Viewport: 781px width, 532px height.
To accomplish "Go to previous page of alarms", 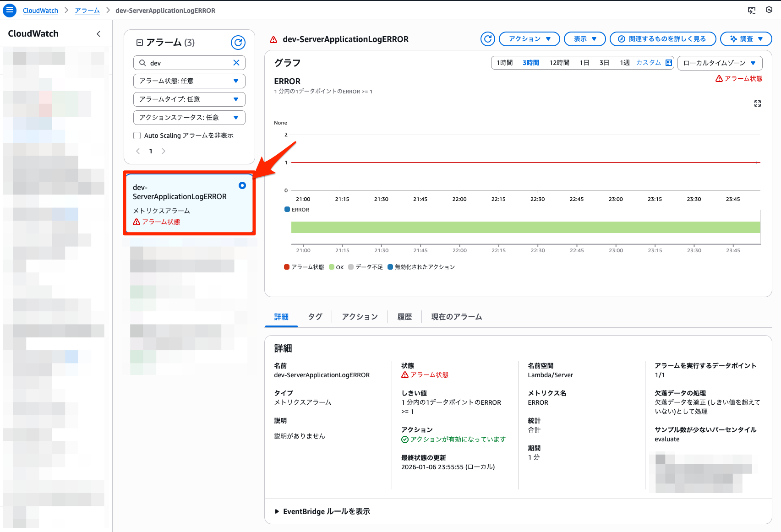I will click(138, 151).
